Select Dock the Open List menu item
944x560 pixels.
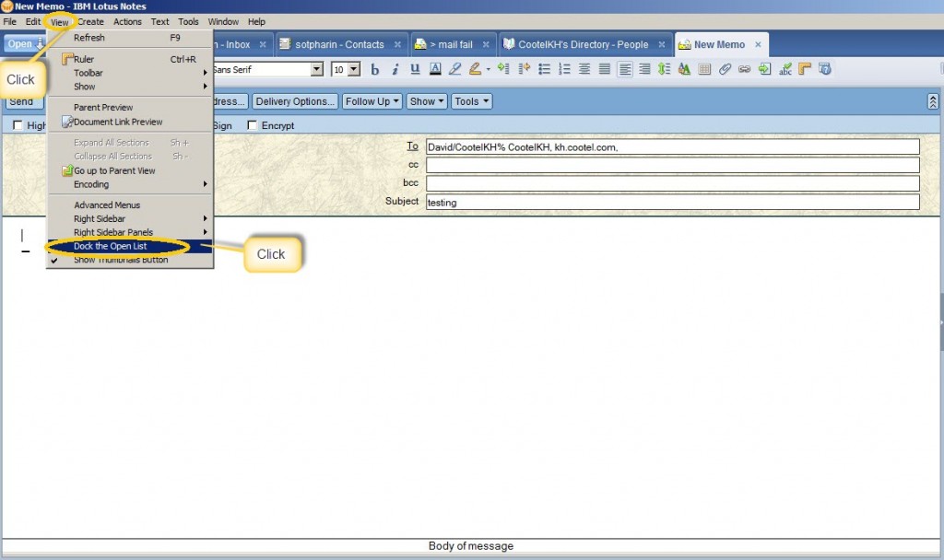point(111,246)
